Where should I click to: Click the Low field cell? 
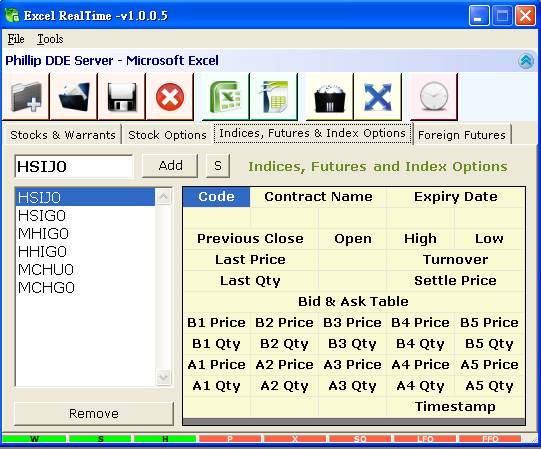tap(489, 239)
